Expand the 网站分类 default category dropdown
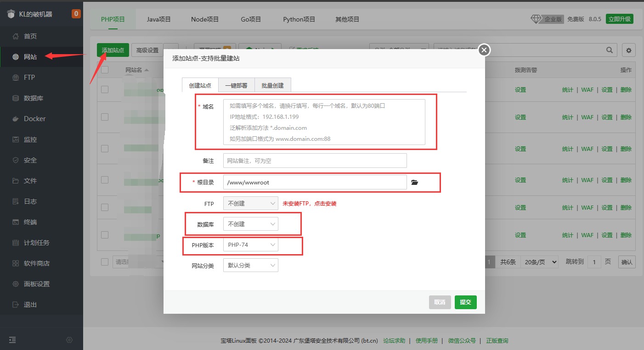644x350 pixels. [x=250, y=265]
